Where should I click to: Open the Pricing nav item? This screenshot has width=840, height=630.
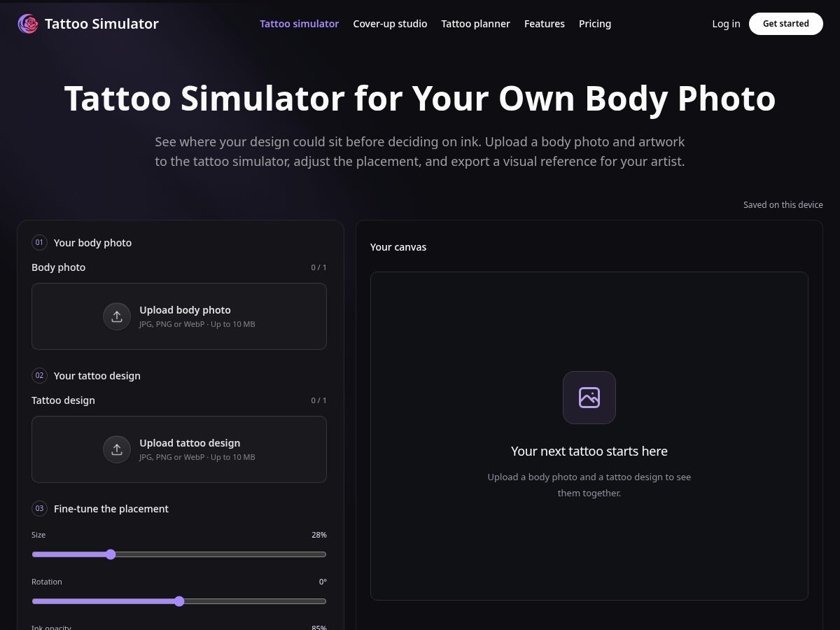pos(595,24)
